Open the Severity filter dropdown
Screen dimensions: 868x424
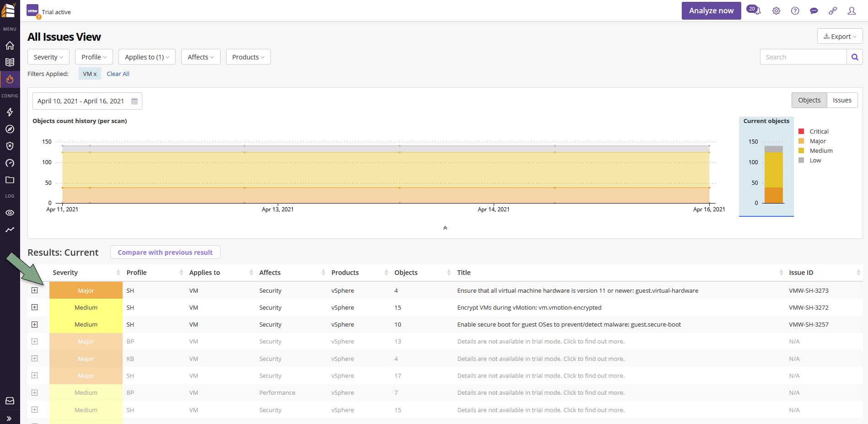[x=48, y=57]
